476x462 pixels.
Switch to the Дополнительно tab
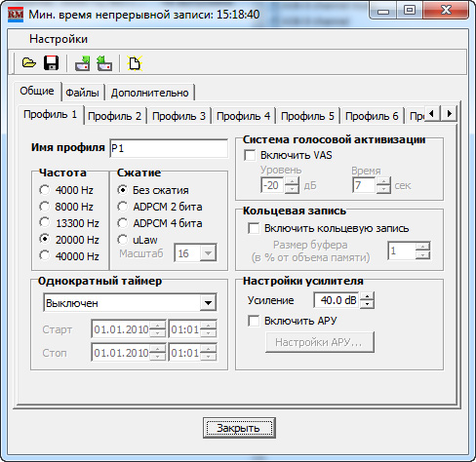click(149, 93)
